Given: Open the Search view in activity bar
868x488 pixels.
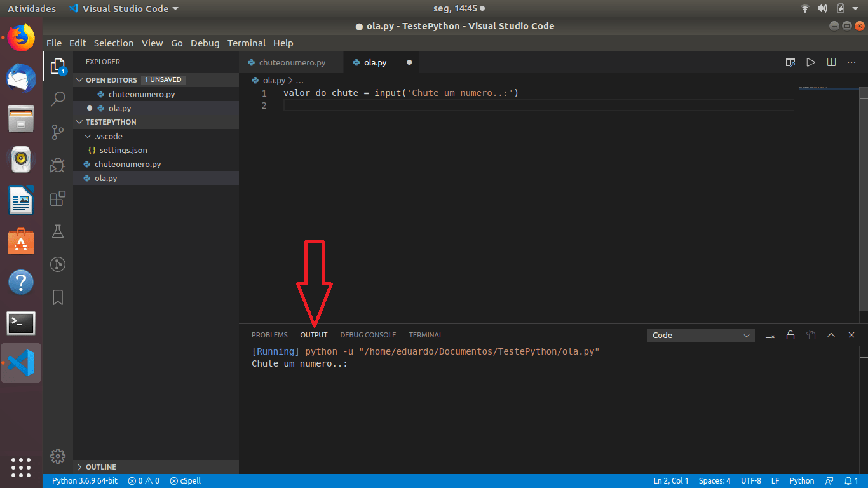Looking at the screenshot, I should tap(58, 98).
